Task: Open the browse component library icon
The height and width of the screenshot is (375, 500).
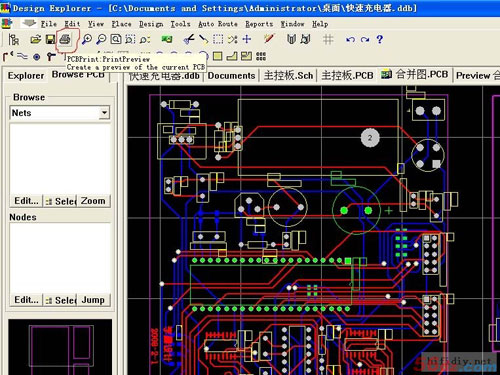Action: 291,39
